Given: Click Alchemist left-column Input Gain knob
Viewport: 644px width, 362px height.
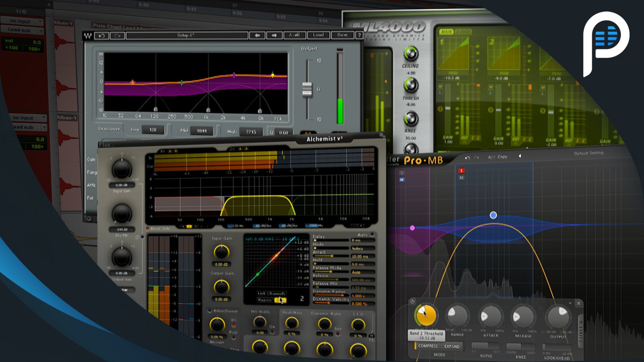Looking at the screenshot, I should tap(122, 169).
